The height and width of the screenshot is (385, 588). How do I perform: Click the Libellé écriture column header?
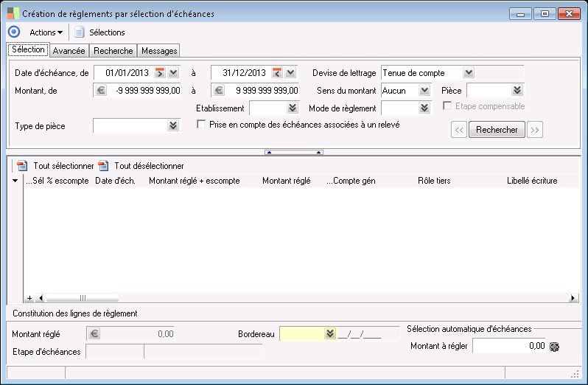click(532, 181)
